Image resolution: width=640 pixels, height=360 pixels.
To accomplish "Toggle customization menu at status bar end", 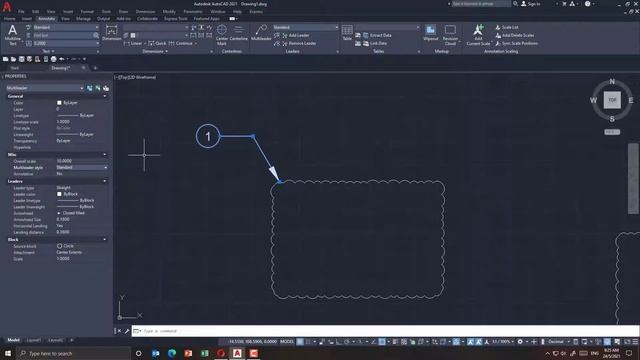I will [635, 342].
